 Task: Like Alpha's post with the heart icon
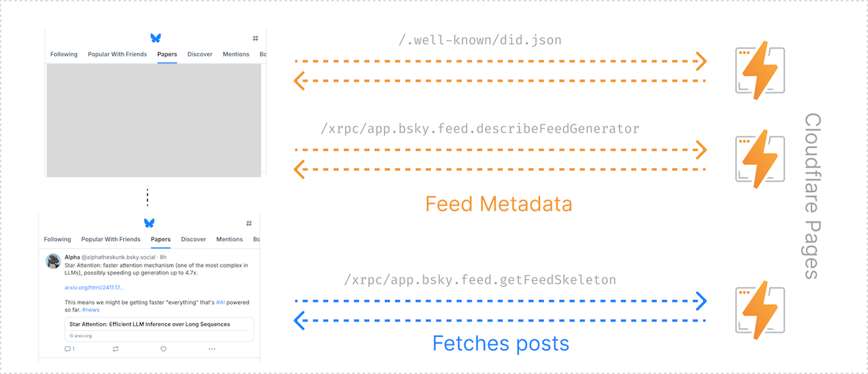point(163,349)
